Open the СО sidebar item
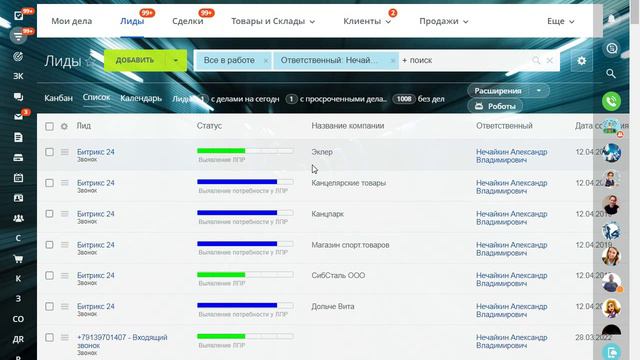This screenshot has width=640, height=360. pos(18,319)
